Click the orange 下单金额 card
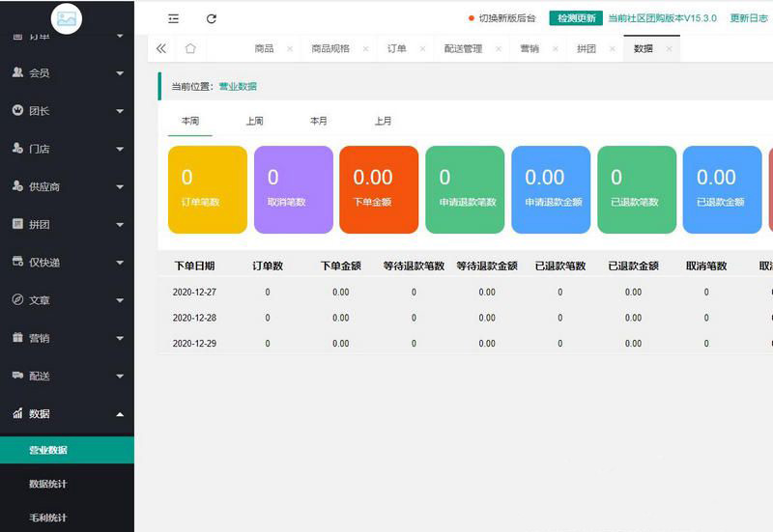This screenshot has height=532, width=773. click(x=379, y=189)
